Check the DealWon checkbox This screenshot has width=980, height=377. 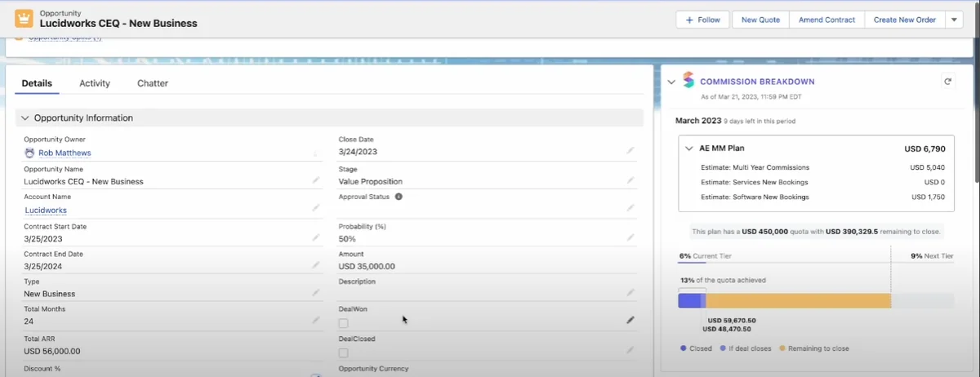pos(343,323)
